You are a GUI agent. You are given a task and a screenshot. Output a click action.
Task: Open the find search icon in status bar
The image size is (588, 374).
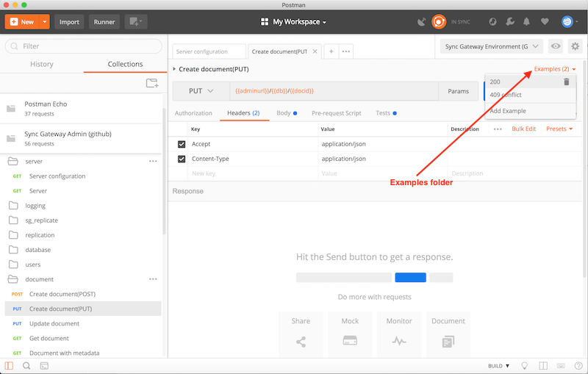tap(26, 366)
